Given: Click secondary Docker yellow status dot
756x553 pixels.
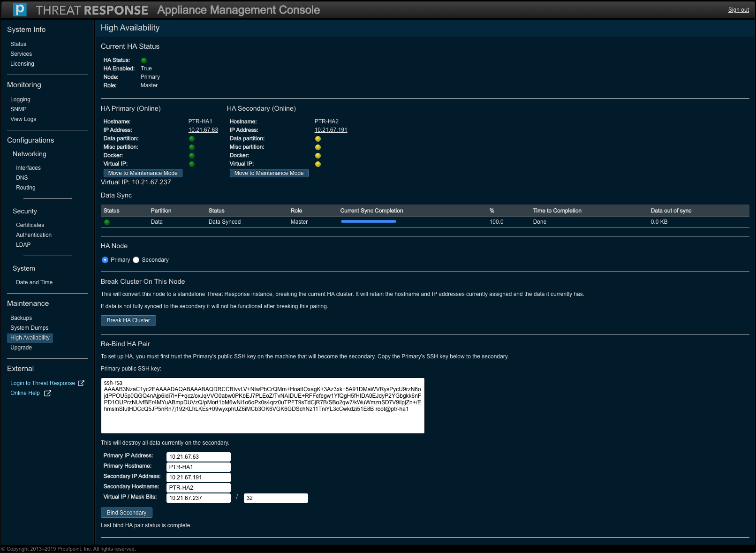Looking at the screenshot, I should click(318, 156).
